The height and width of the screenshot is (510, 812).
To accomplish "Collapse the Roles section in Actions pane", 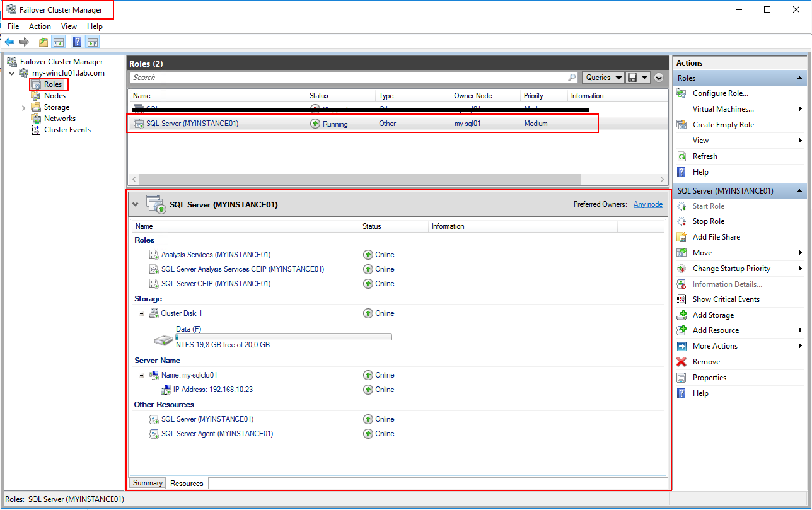I will [x=800, y=78].
